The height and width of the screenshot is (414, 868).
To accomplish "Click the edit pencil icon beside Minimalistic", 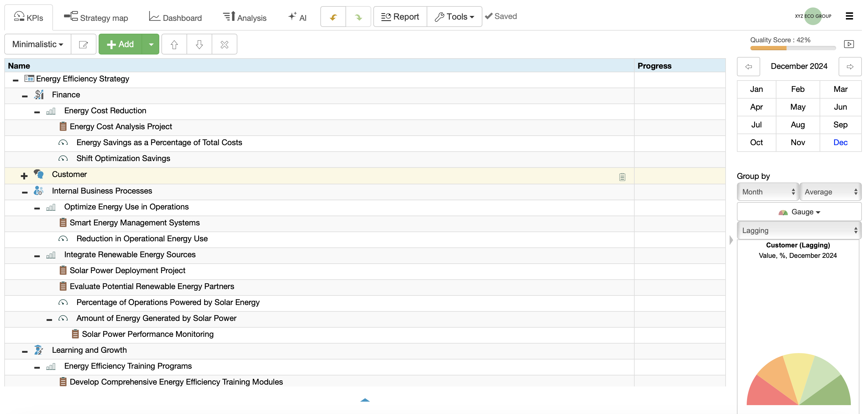I will tap(83, 44).
